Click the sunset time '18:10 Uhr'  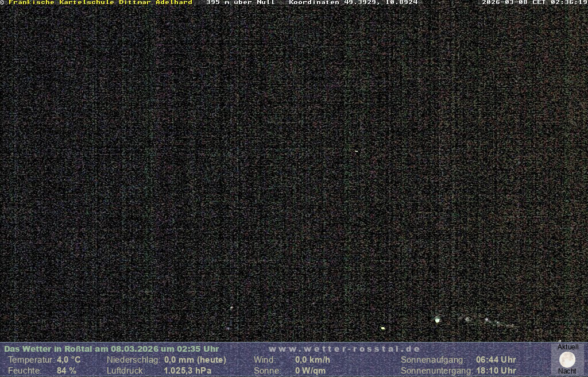click(496, 371)
